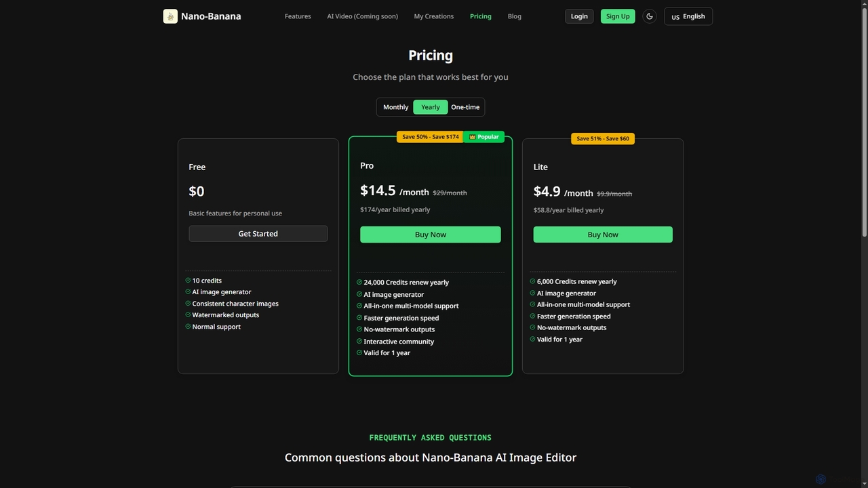Click the struck-through '$29/month' price
This screenshot has height=488, width=868.
(x=450, y=193)
